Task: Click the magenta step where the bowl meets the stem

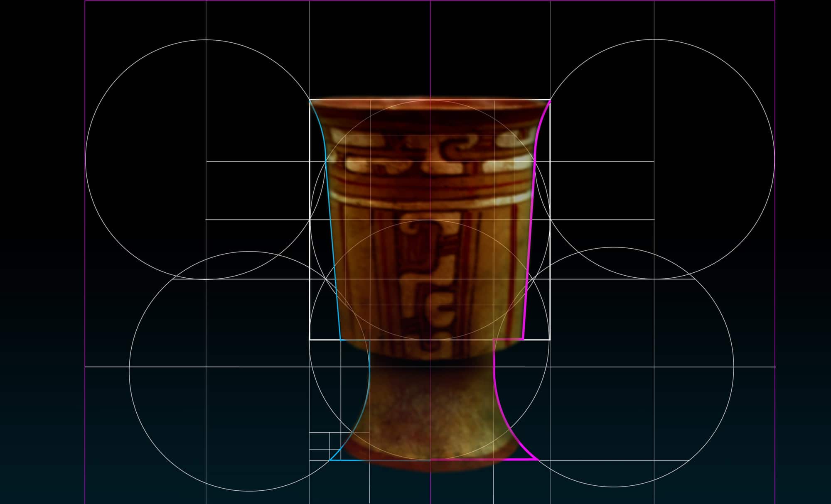Action: click(508, 339)
